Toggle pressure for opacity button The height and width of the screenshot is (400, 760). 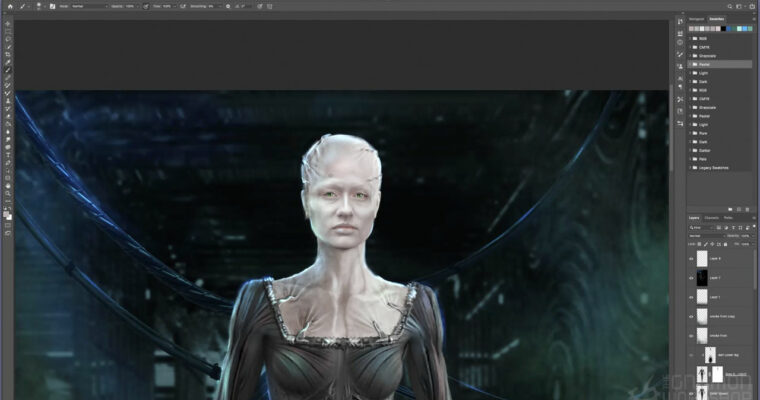click(146, 6)
